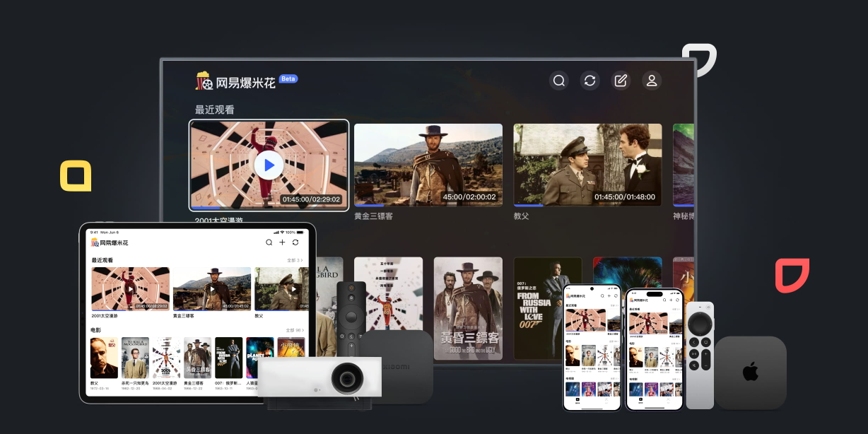Open the 黄金三镖客 thumbnail on the TV
The image size is (868, 434).
click(428, 165)
